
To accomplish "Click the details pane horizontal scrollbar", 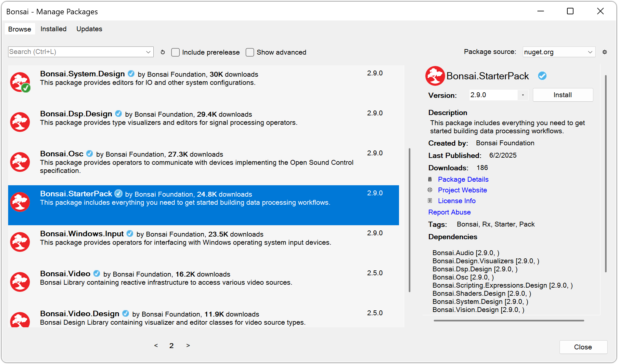I will [x=509, y=320].
